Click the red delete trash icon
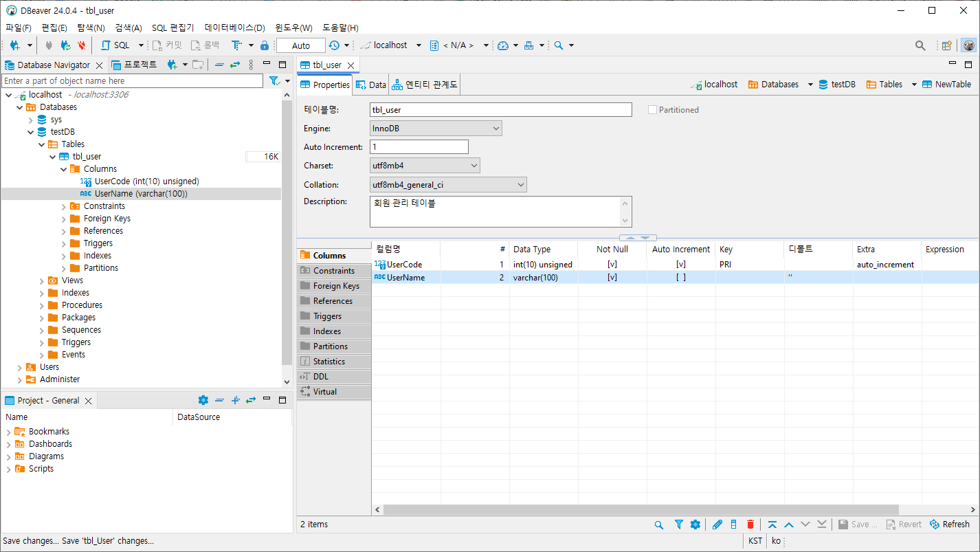The image size is (980, 552). point(750,525)
